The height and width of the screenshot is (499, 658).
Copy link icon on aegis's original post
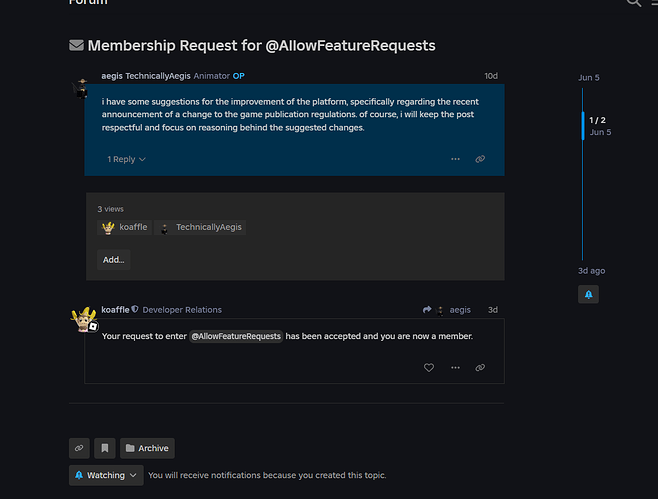coord(480,159)
